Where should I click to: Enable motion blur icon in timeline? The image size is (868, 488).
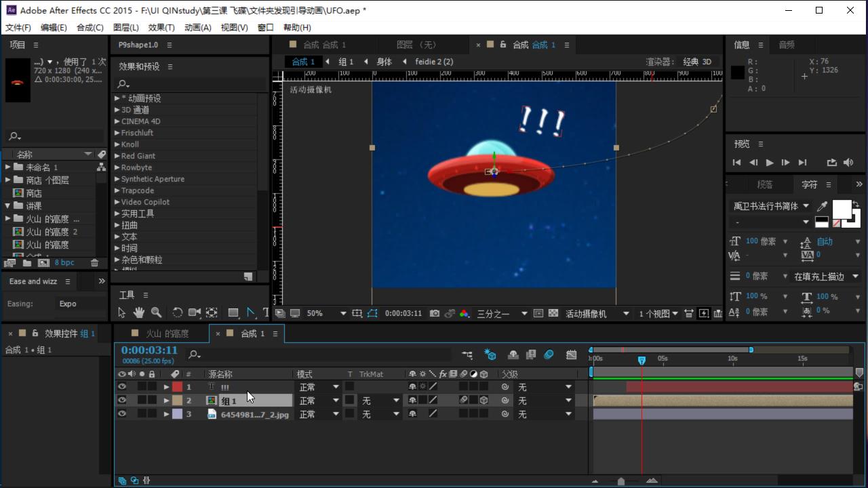(549, 354)
